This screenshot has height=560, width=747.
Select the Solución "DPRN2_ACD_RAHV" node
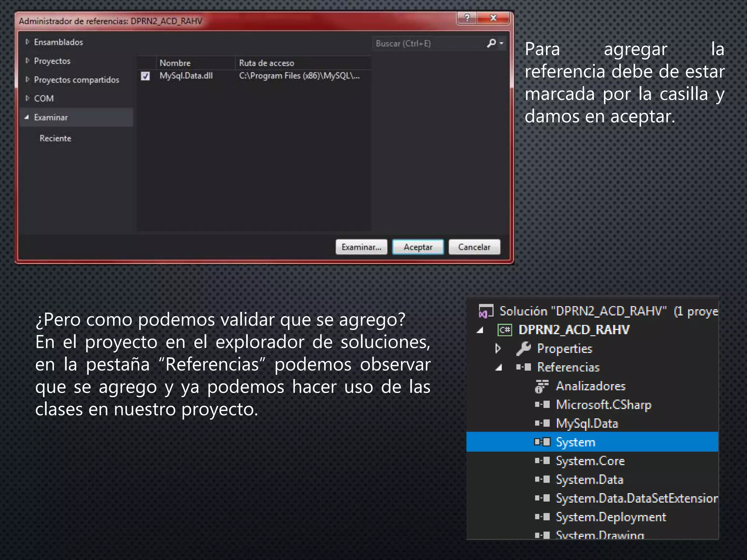[608, 311]
